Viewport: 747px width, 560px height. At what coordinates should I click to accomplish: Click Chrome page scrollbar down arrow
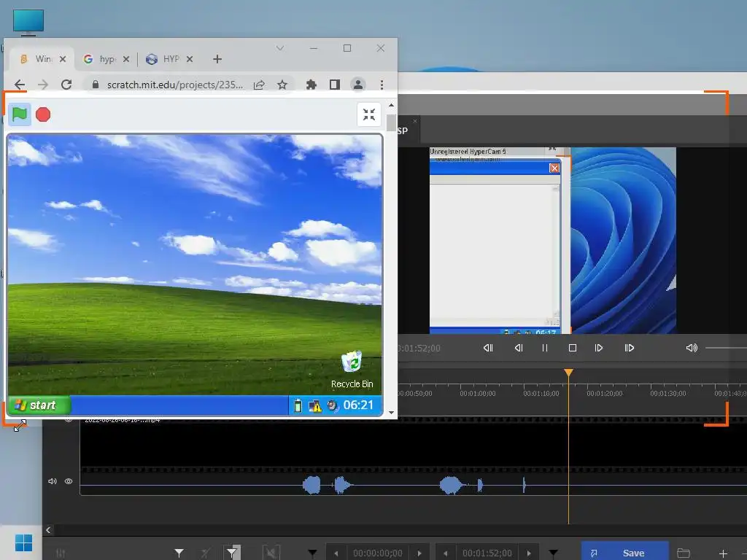(391, 413)
